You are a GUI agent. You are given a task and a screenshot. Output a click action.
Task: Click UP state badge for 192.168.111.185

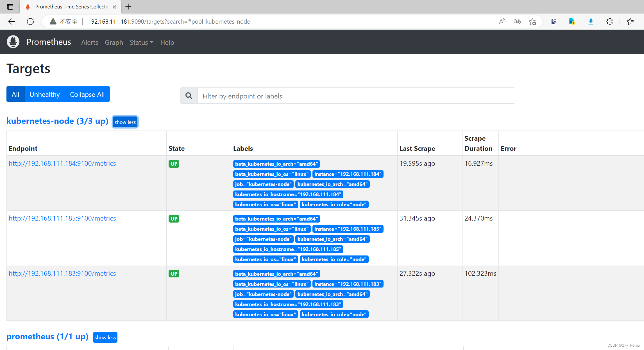(x=174, y=219)
